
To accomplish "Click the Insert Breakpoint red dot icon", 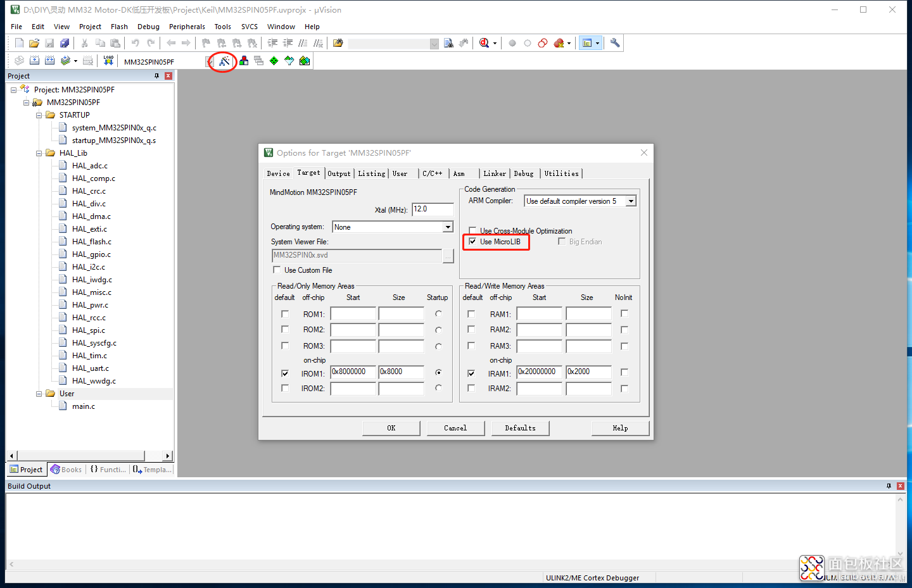I will 512,43.
